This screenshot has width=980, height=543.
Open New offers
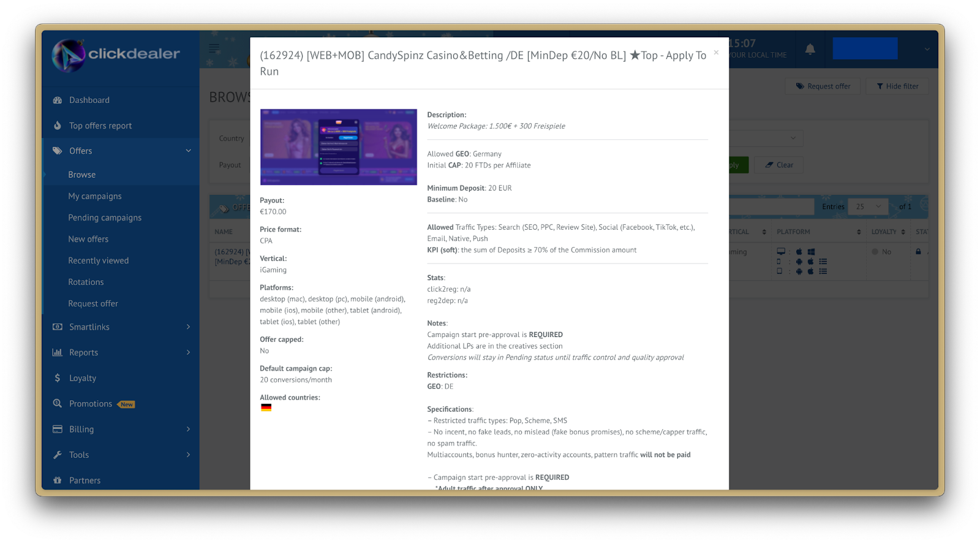88,239
